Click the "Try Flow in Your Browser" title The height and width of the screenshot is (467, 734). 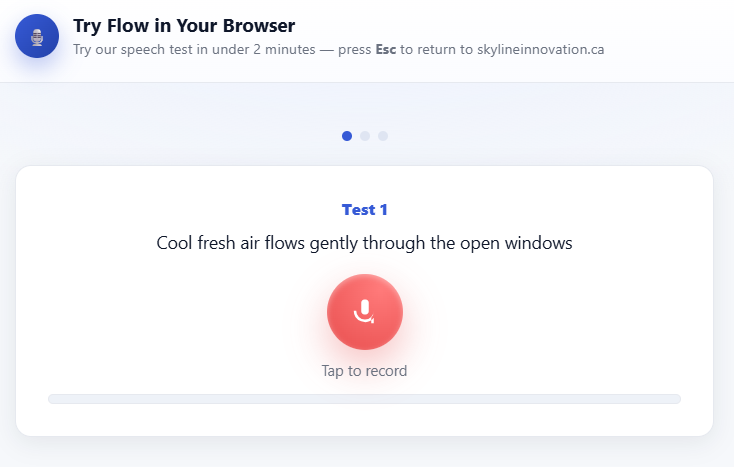(x=184, y=25)
